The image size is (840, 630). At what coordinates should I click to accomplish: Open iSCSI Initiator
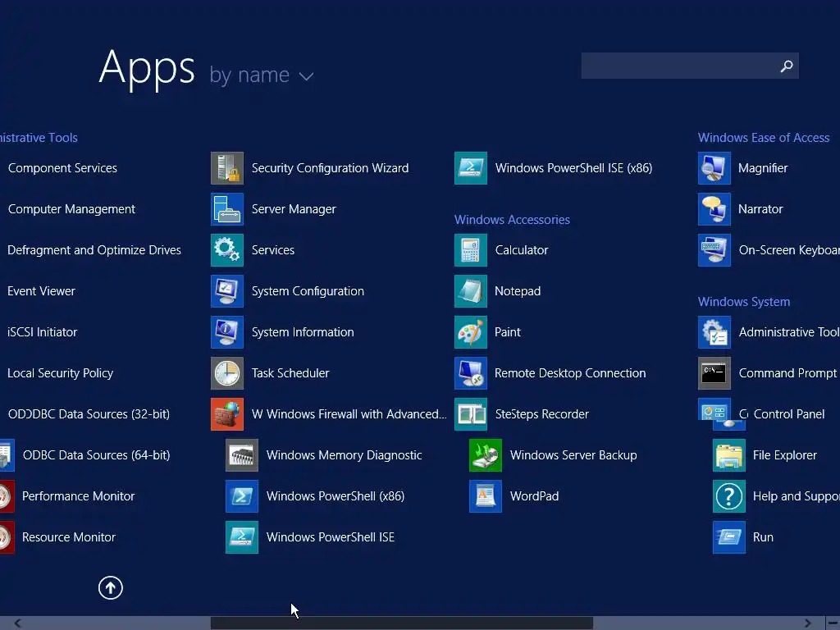pos(43,332)
